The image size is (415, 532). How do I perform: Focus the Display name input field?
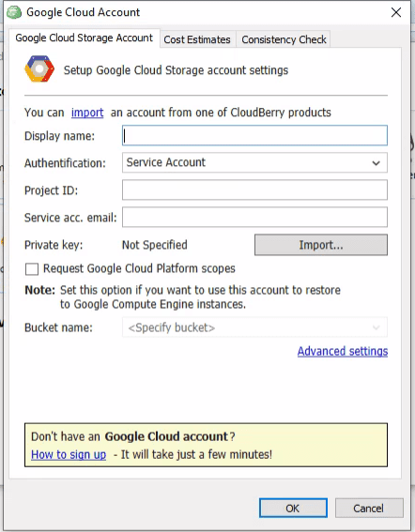(254, 135)
